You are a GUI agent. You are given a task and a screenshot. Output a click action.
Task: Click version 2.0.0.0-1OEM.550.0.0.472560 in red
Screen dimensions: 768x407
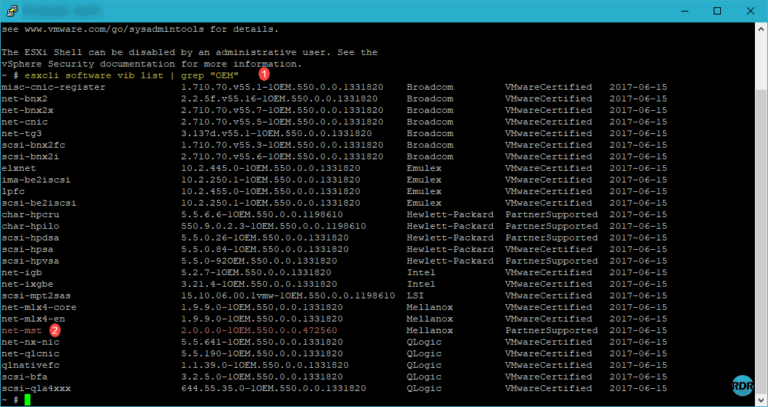[259, 331]
